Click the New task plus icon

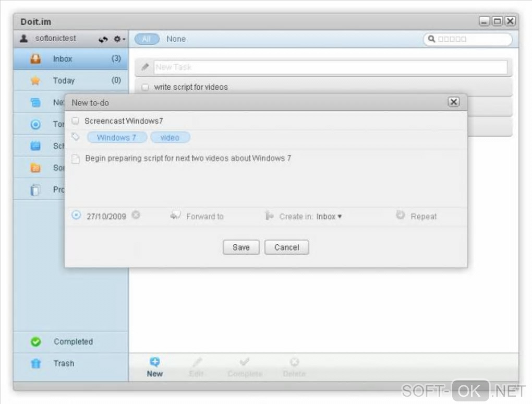click(x=155, y=362)
